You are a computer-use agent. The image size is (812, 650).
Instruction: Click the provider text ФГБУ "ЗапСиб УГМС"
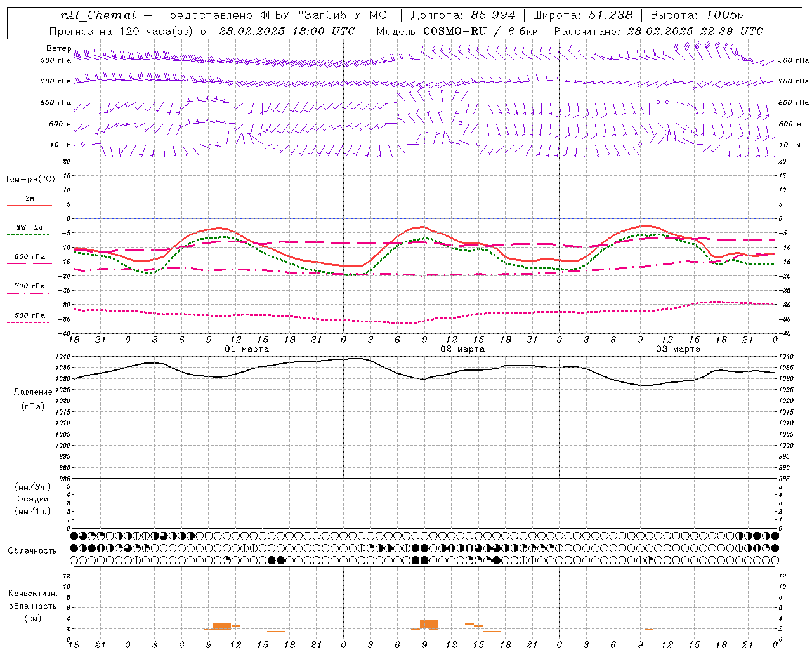click(327, 15)
